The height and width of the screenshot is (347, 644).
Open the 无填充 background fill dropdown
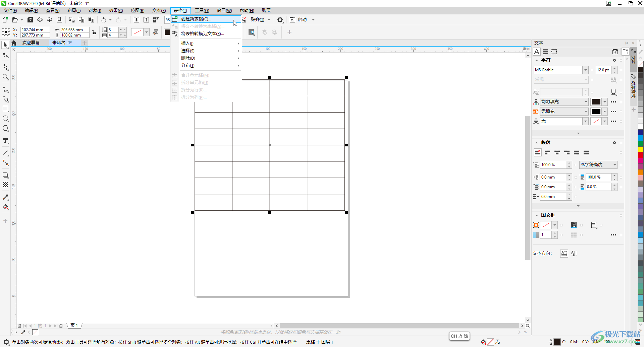(586, 112)
